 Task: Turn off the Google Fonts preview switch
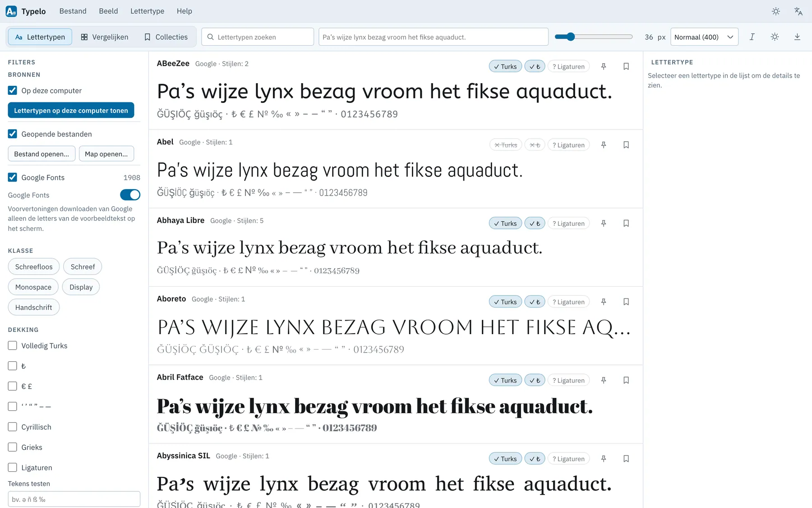point(130,195)
